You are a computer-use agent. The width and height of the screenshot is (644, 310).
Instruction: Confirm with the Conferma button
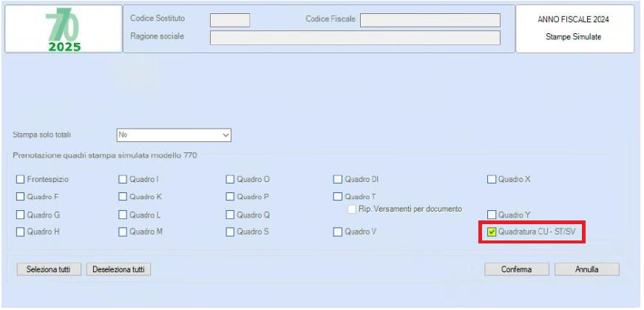pos(516,269)
